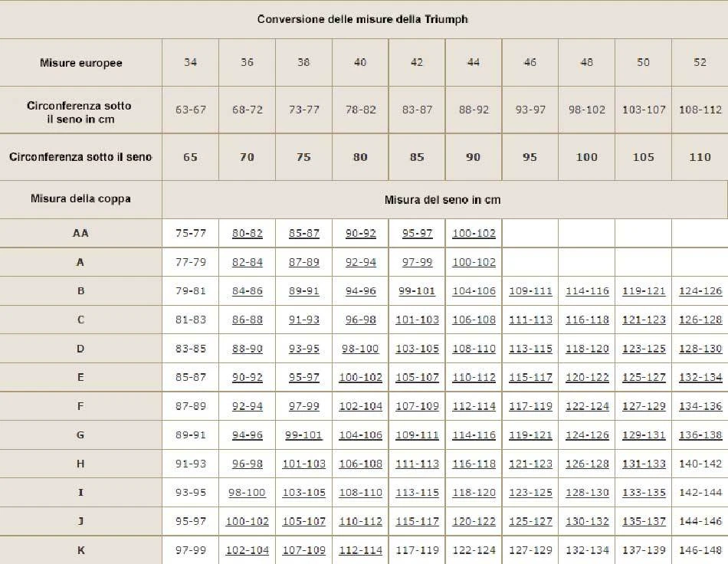The image size is (728, 564).
Task: Select 90-92 in the AA cup row
Action: tap(360, 233)
